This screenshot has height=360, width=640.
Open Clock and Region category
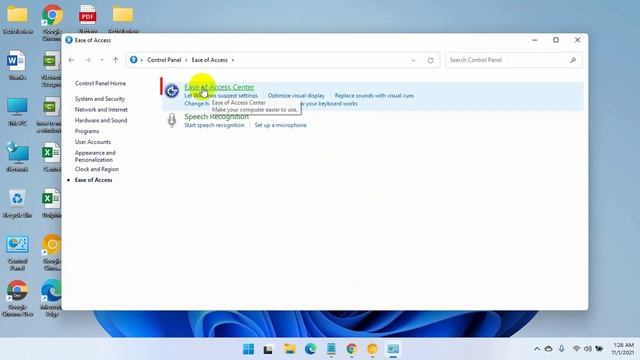point(97,169)
